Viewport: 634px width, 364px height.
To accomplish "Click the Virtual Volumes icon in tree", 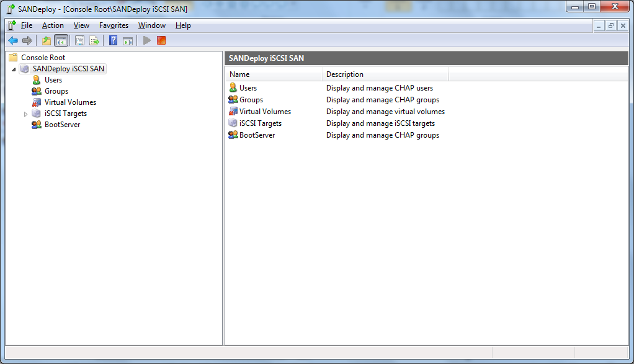I will pyautogui.click(x=37, y=102).
